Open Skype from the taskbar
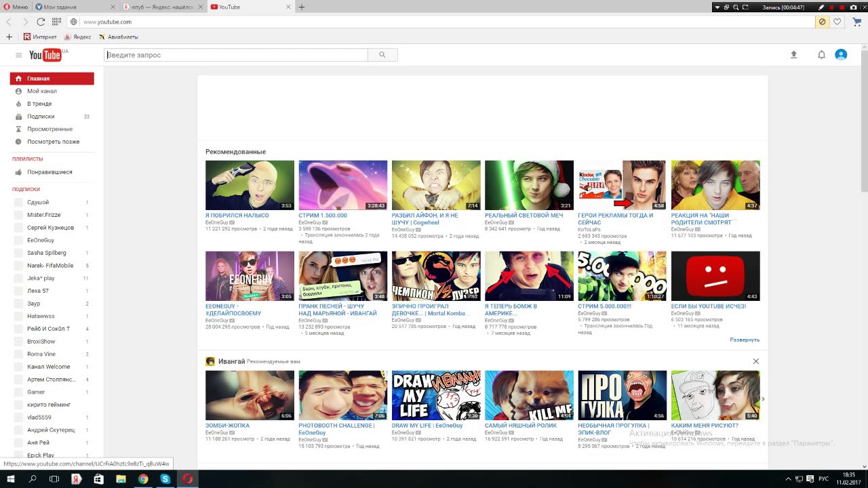868x488 pixels. [165, 479]
